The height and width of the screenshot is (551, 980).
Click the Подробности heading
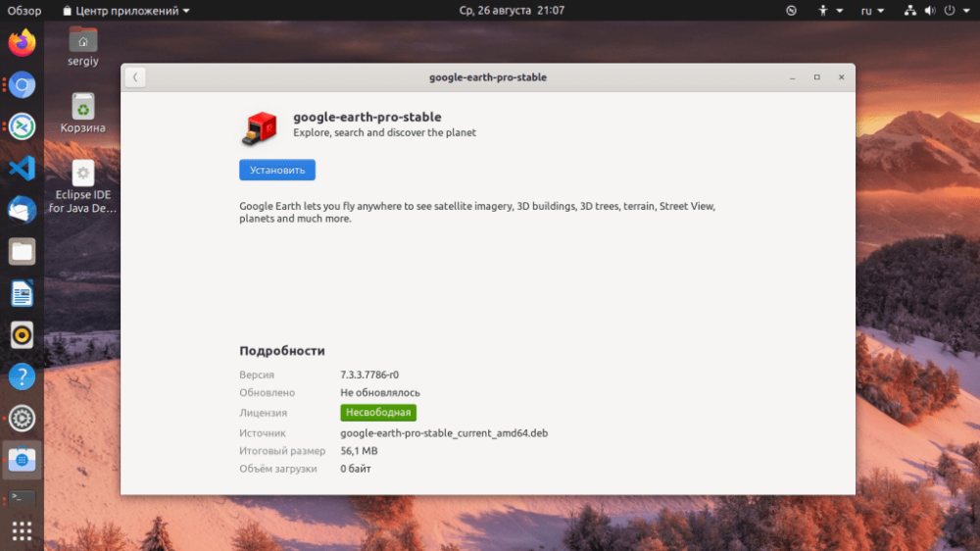282,351
